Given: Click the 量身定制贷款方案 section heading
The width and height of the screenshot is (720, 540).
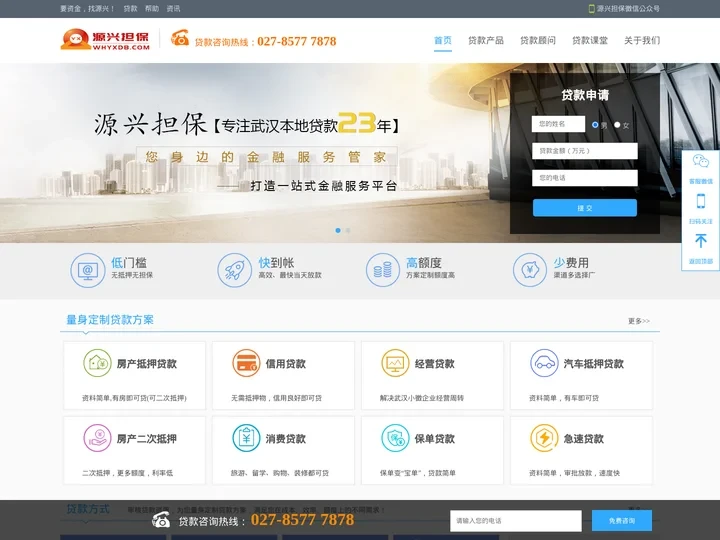Looking at the screenshot, I should [110, 320].
